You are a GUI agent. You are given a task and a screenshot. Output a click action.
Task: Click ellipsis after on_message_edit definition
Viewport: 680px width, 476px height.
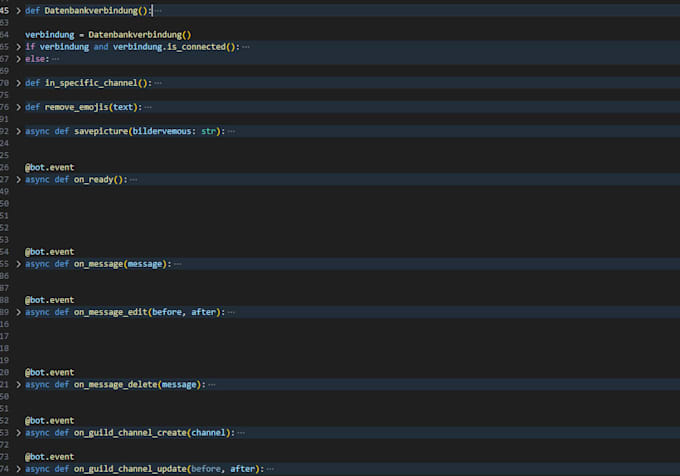pos(232,312)
